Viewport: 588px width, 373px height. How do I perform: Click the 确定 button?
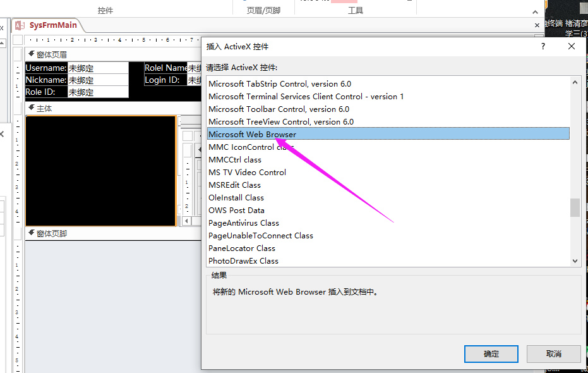[491, 354]
